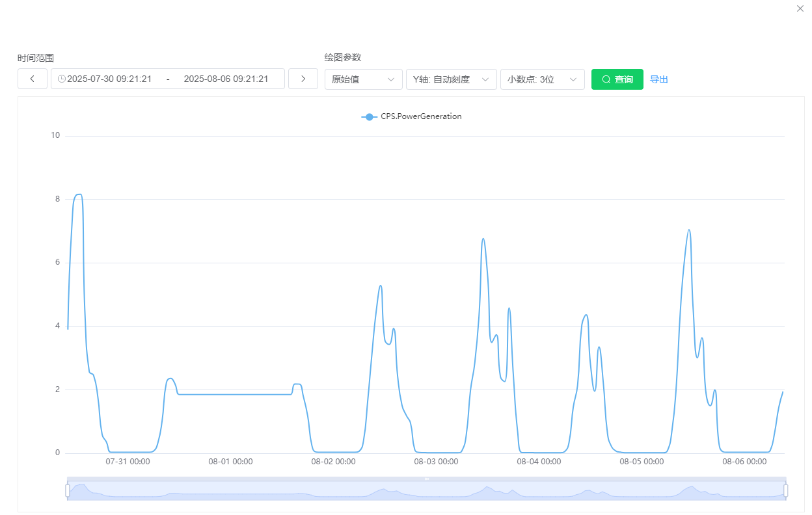Click the 导出 link
Viewport: 812px width, 515px height.
pyautogui.click(x=659, y=79)
